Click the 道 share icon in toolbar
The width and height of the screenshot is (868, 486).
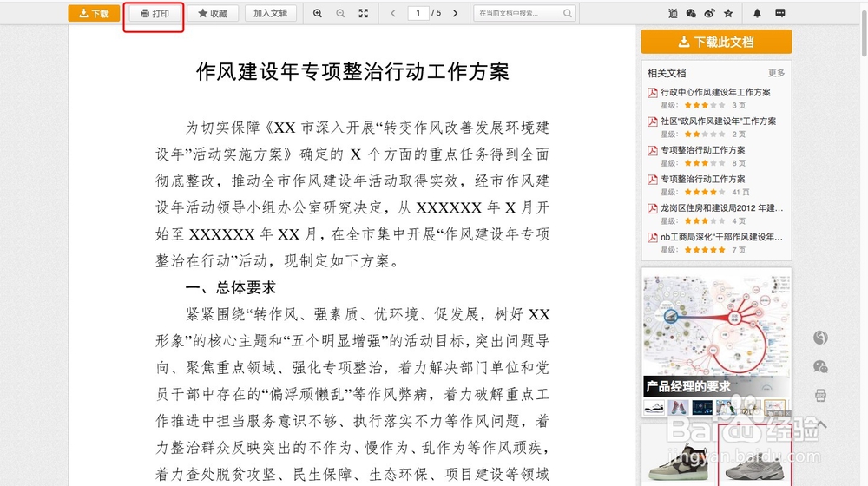coord(673,13)
